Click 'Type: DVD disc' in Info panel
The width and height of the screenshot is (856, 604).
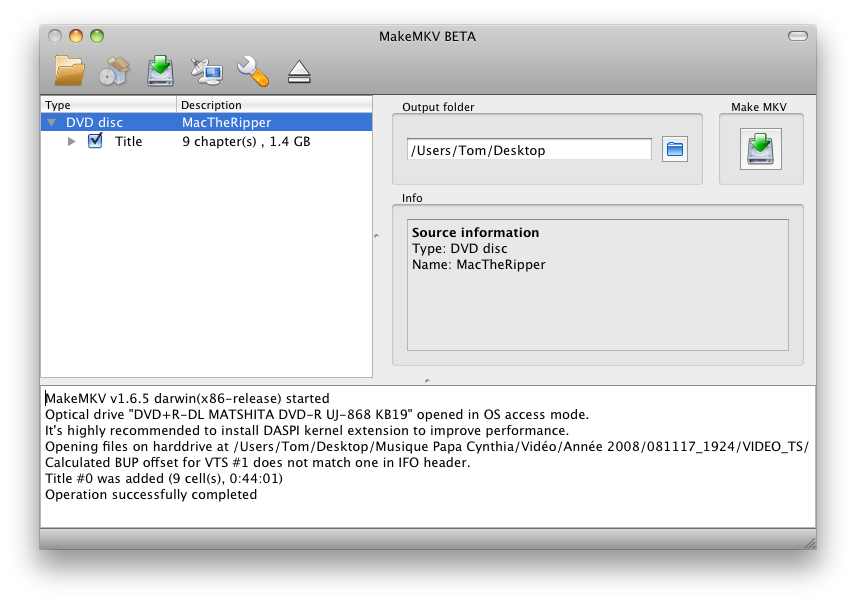(x=460, y=248)
